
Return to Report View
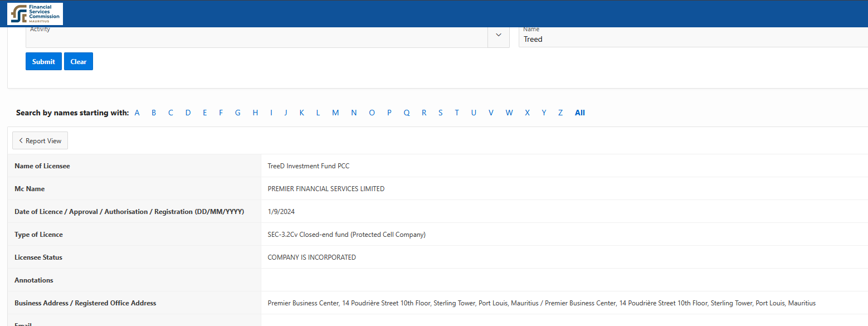[40, 140]
